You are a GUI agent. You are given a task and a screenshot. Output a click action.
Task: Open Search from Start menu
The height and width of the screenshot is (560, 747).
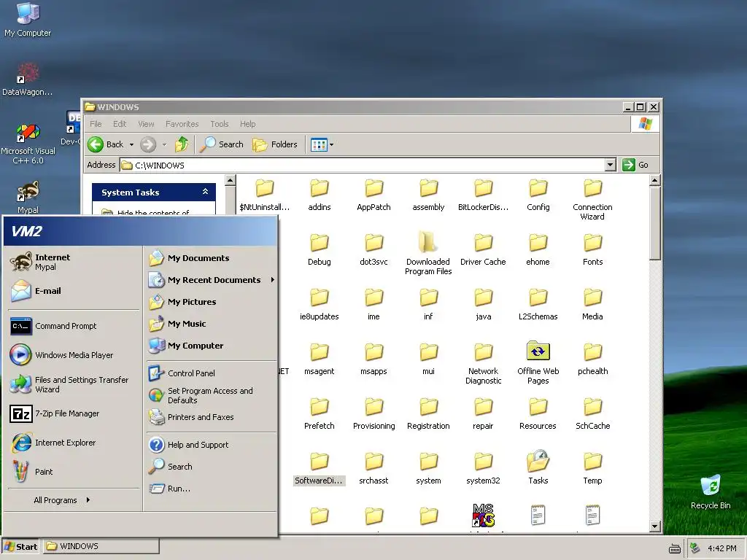[211, 467]
